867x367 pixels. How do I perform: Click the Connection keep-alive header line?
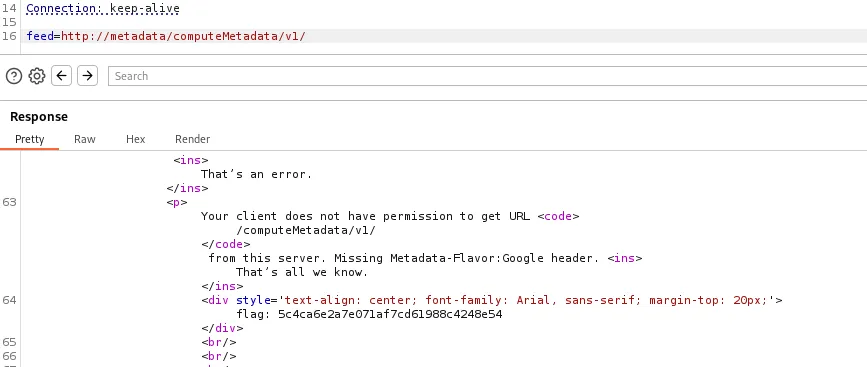[103, 9]
